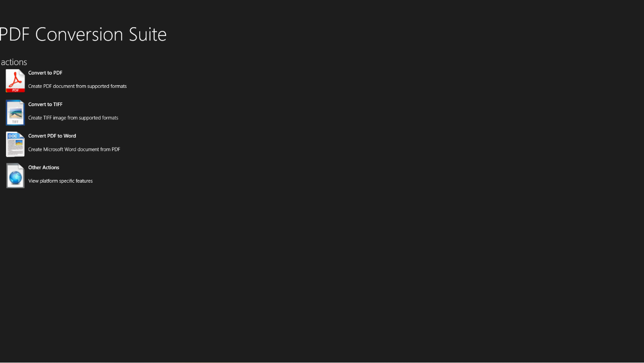Click the PDF Conversion Suite heading
The width and height of the screenshot is (644, 363).
[x=83, y=34]
